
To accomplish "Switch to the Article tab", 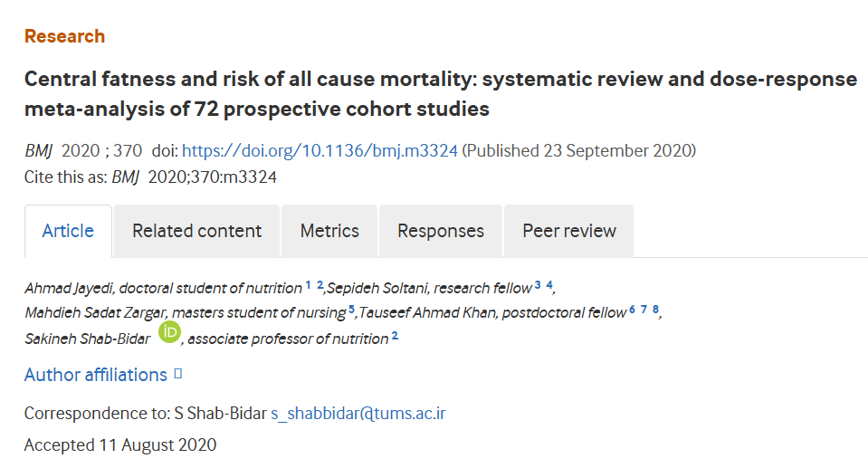I will point(68,231).
